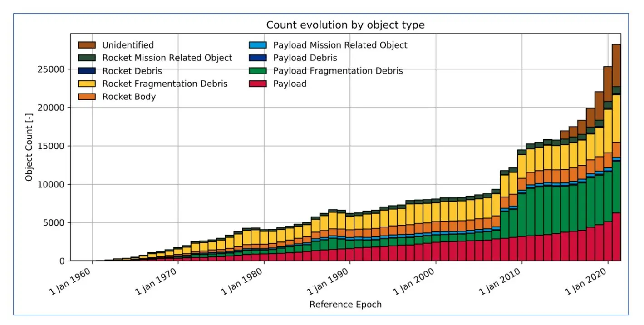This screenshot has width=644, height=325.
Task: Select the light blue Payload Mission Related swatch
Action: [x=258, y=45]
